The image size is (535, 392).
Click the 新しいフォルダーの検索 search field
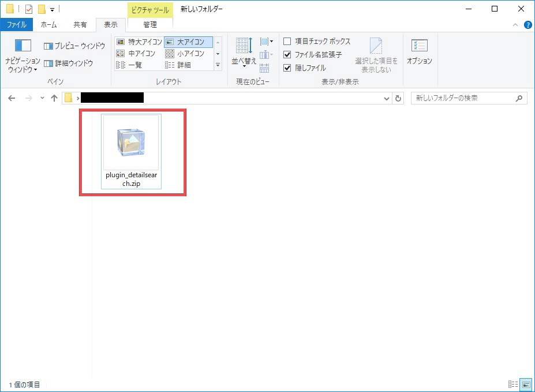pos(463,98)
